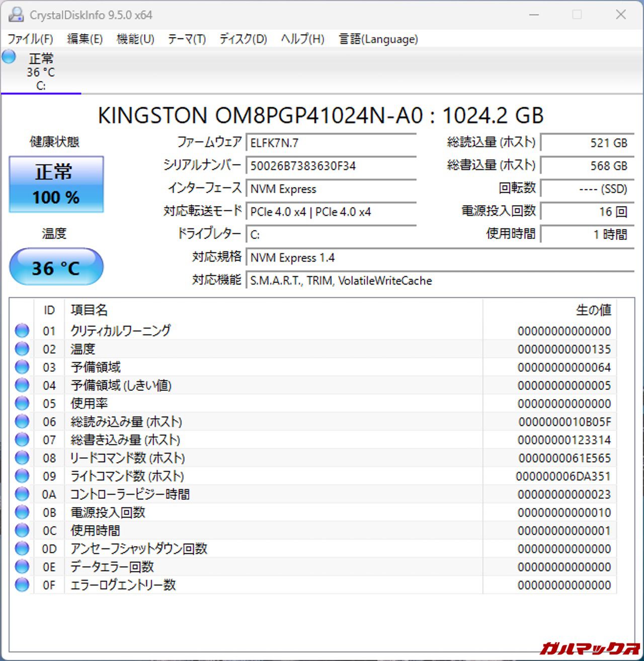Click the 36 °C temperature button
This screenshot has width=644, height=661.
pyautogui.click(x=56, y=267)
